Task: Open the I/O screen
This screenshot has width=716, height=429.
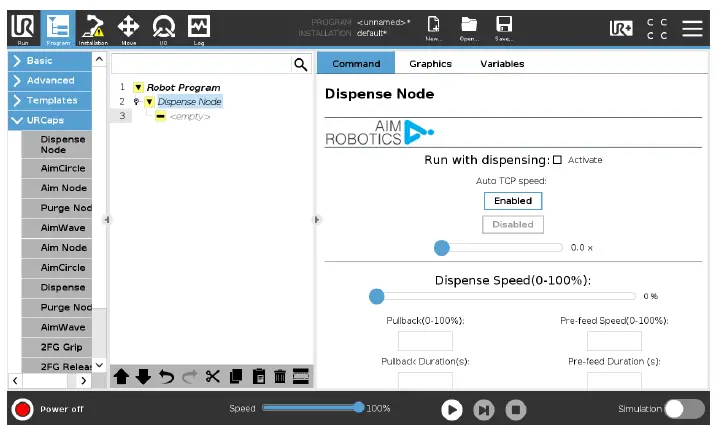Action: 163,29
